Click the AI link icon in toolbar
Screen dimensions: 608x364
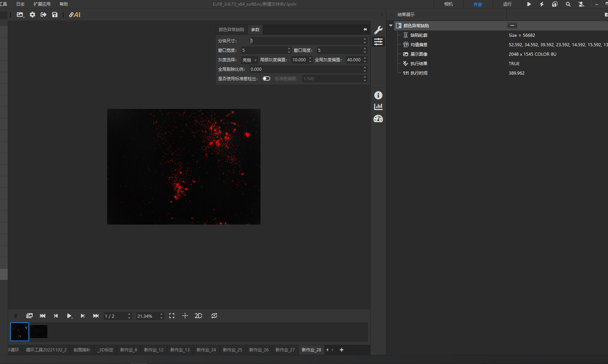tap(75, 15)
